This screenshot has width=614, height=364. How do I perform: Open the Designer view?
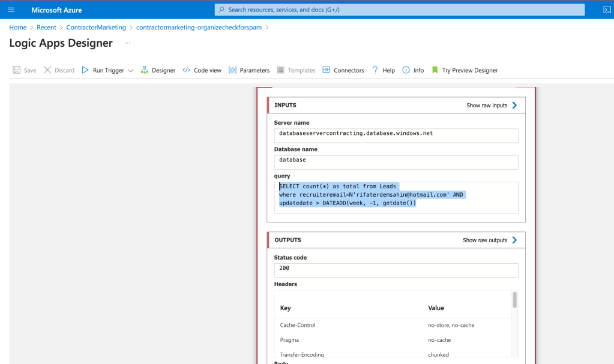(158, 70)
